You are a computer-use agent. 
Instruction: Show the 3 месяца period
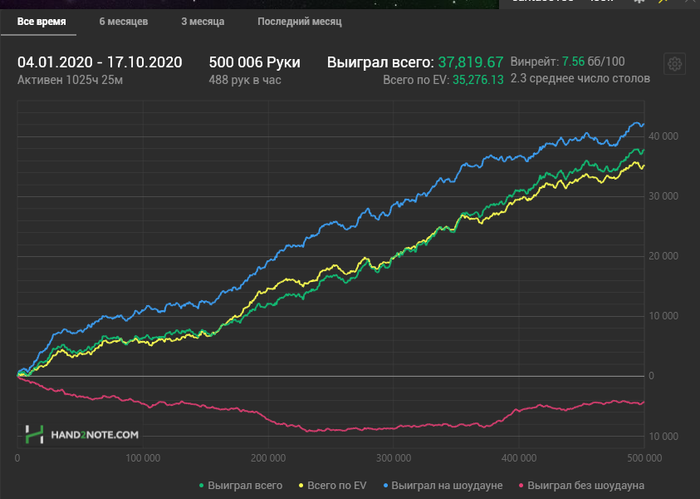(203, 21)
